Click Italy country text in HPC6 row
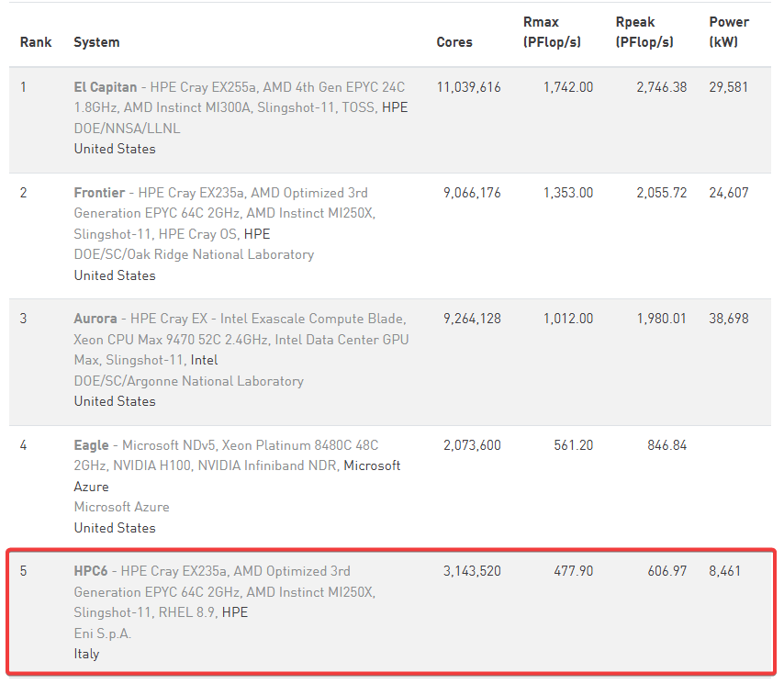 (x=86, y=654)
